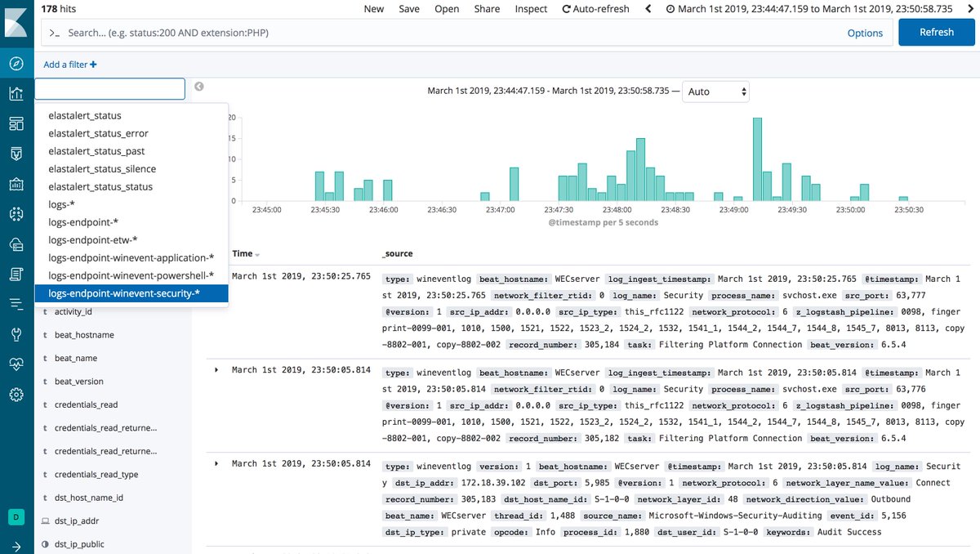Sort by the Time column header
Viewport: 980px width, 554px height.
pos(243,254)
